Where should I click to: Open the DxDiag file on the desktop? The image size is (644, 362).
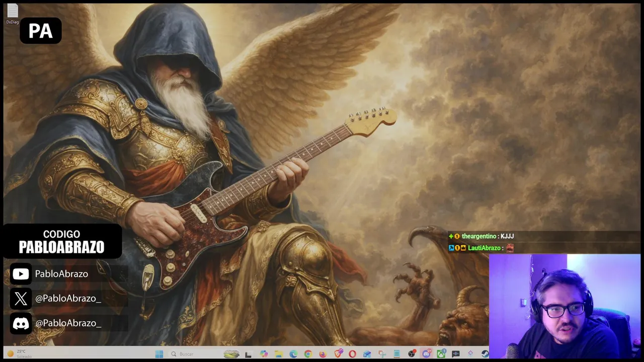[x=12, y=14]
